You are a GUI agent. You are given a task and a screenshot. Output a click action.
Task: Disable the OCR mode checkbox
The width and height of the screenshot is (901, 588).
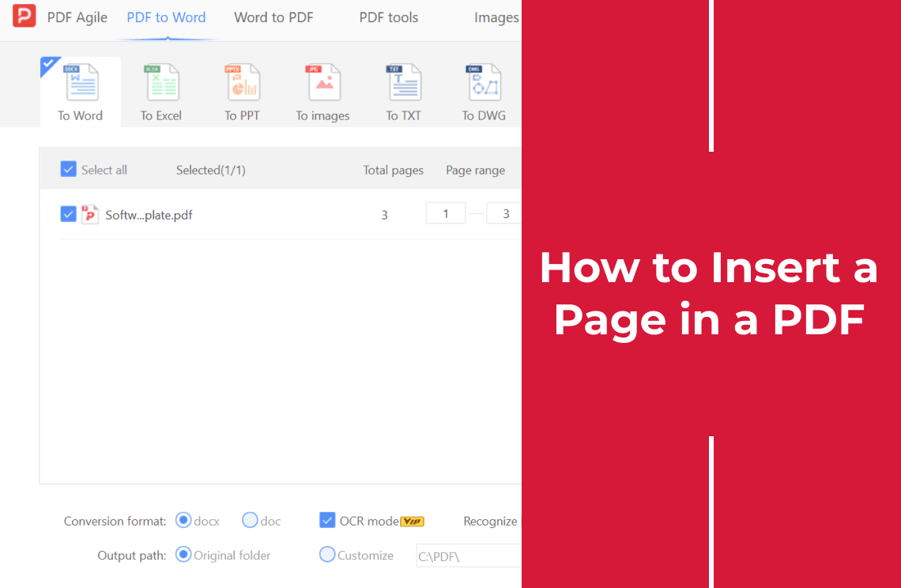click(x=327, y=521)
